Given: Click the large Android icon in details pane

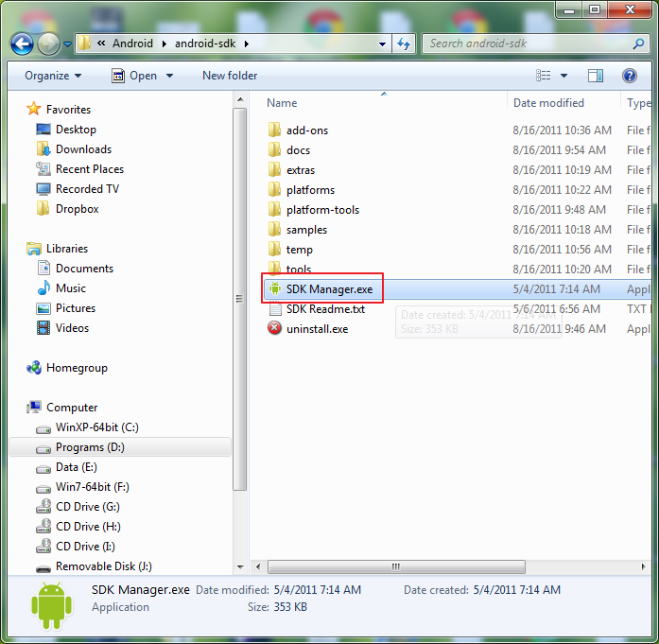Looking at the screenshot, I should (x=52, y=606).
